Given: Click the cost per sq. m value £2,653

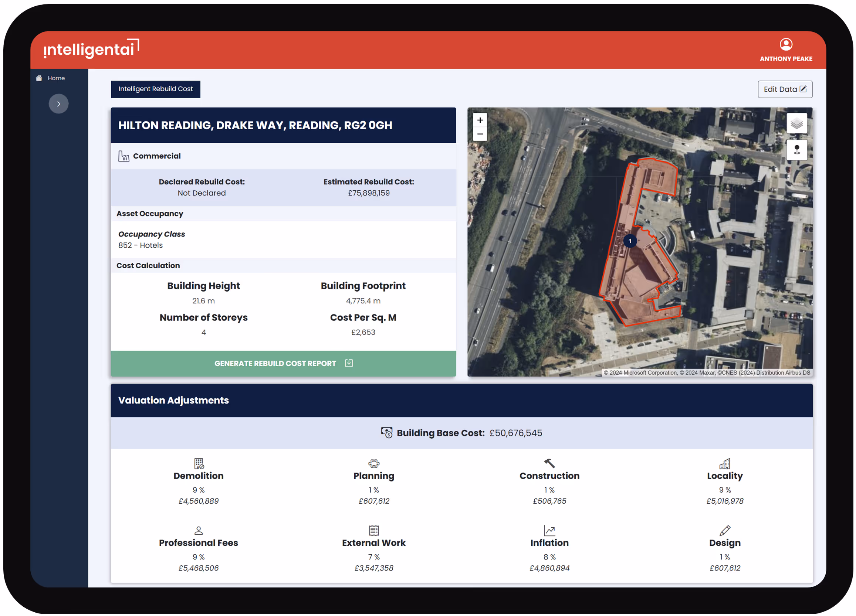Looking at the screenshot, I should tap(363, 333).
